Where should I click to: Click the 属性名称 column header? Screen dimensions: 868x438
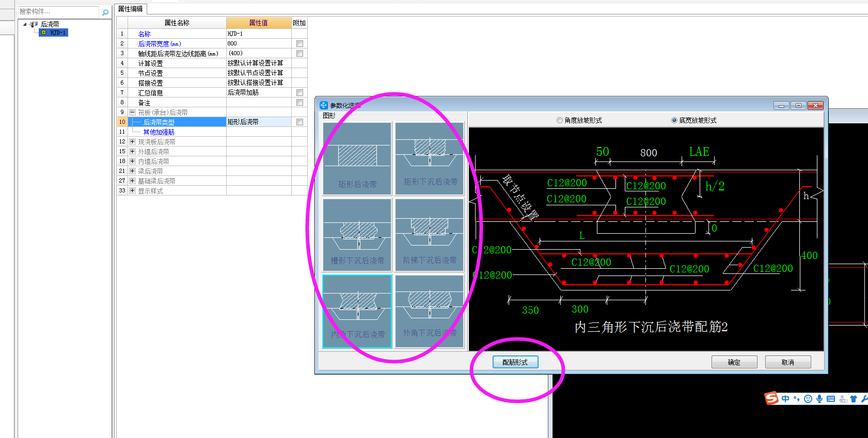pos(177,23)
